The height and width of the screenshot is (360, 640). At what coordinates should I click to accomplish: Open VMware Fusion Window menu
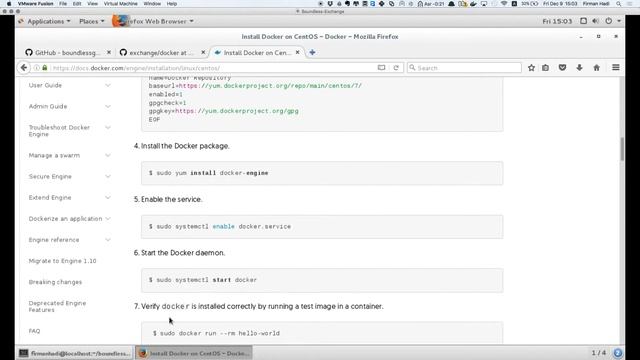coord(152,4)
